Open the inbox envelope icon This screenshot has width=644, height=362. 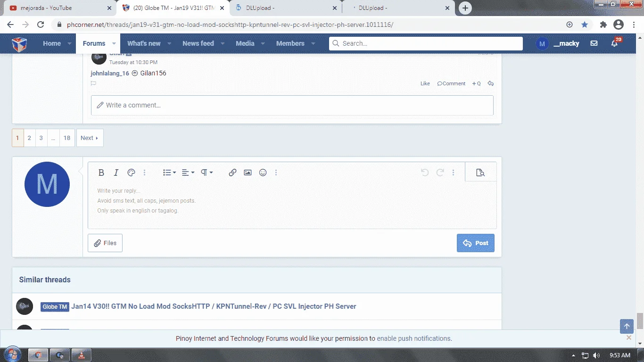[594, 43]
